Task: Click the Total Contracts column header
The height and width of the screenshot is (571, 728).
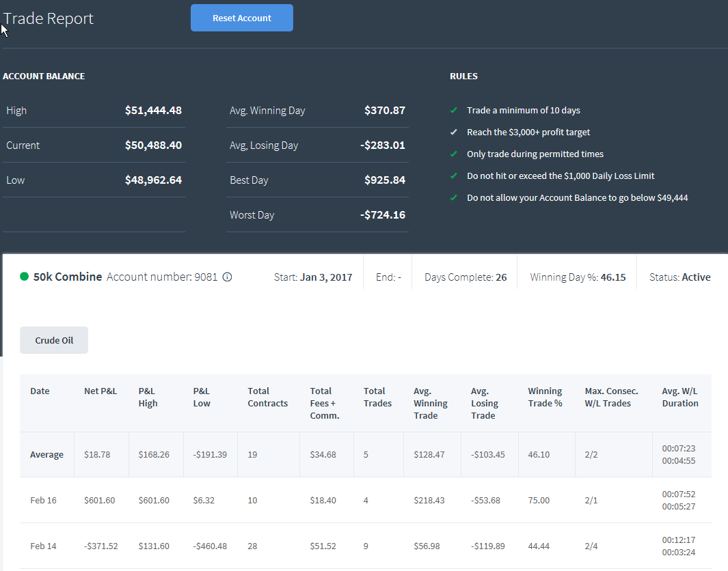Action: tap(267, 397)
